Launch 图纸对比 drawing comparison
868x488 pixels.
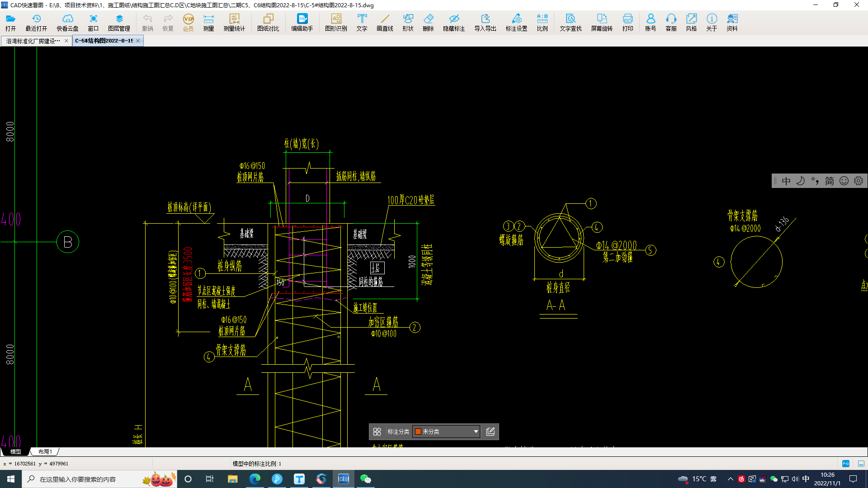click(x=268, y=22)
